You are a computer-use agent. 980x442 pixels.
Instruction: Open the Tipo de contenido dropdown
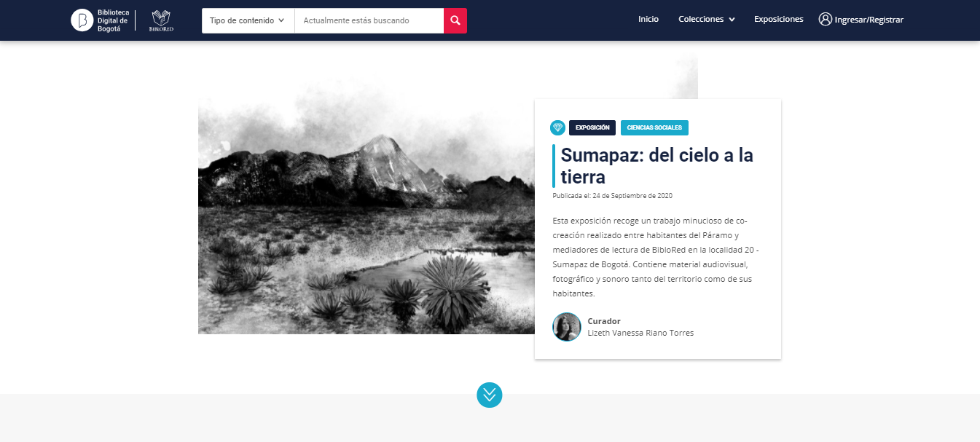point(248,20)
